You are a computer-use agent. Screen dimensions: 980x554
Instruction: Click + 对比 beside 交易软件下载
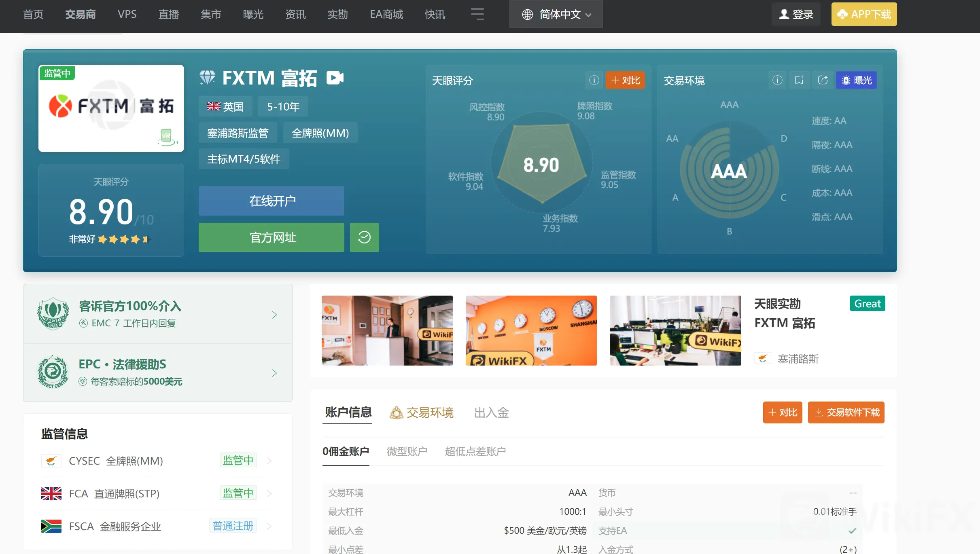pos(783,412)
